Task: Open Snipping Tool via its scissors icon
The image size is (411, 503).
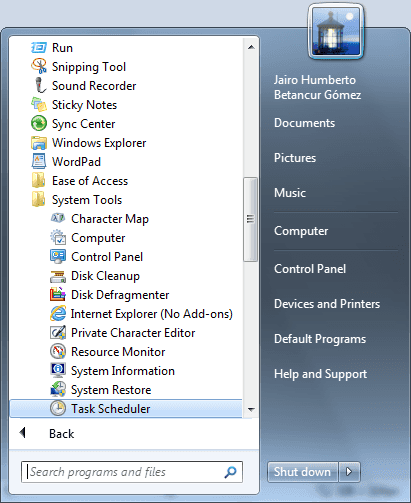Action: pyautogui.click(x=39, y=66)
